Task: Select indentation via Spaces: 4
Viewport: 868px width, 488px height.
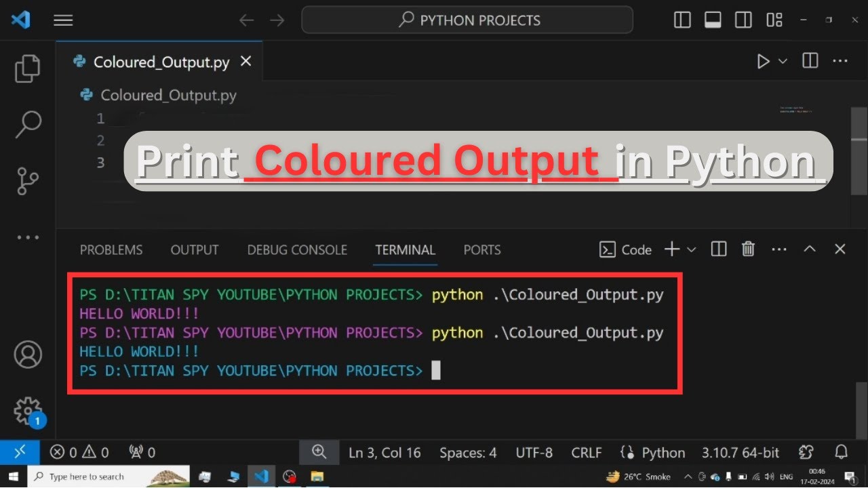Action: pos(468,453)
